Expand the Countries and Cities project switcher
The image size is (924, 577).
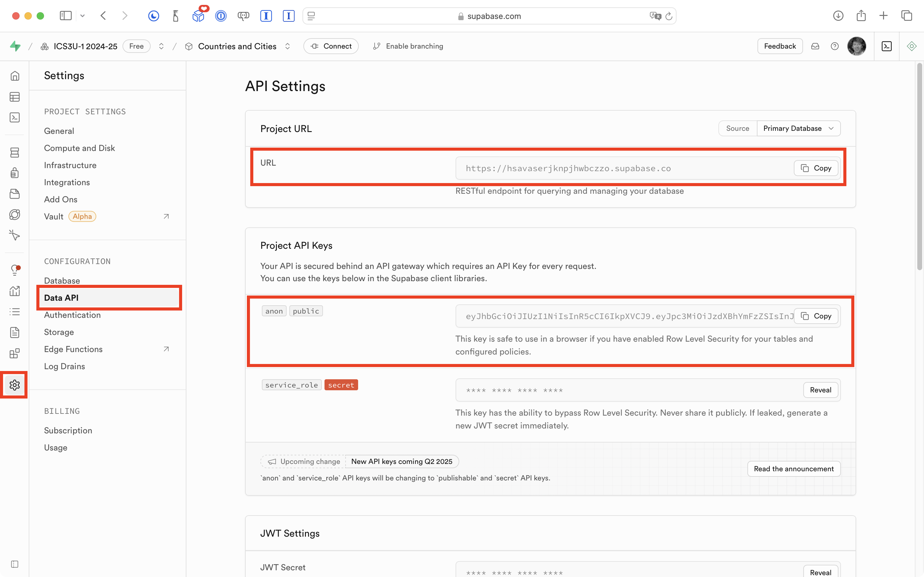tap(288, 46)
